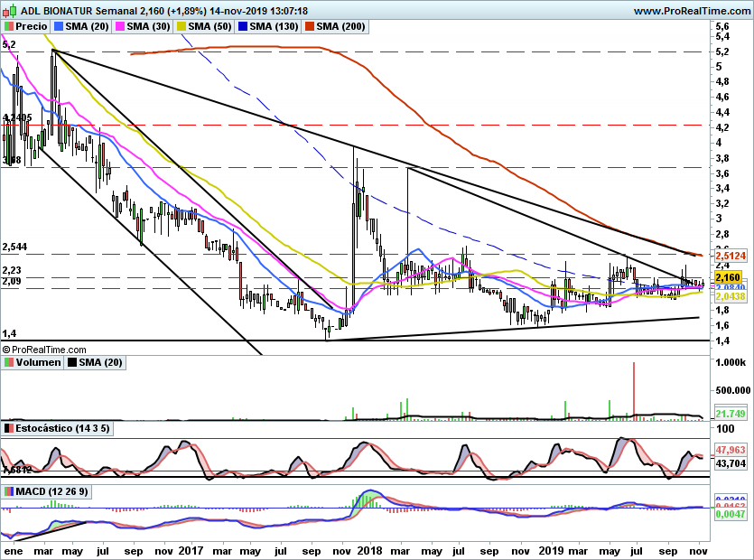Click the candlestick icon beside ADL BIONATUR title
This screenshot has width=754, height=560.
coord(10,11)
